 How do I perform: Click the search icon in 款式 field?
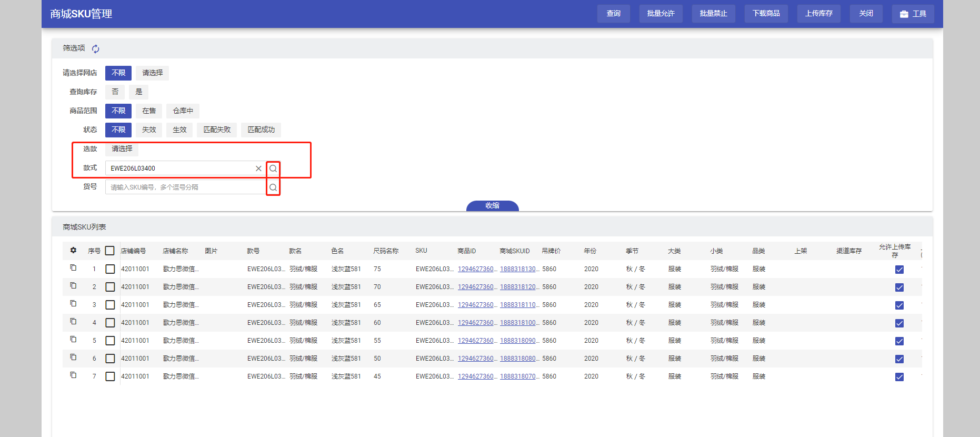(x=273, y=168)
